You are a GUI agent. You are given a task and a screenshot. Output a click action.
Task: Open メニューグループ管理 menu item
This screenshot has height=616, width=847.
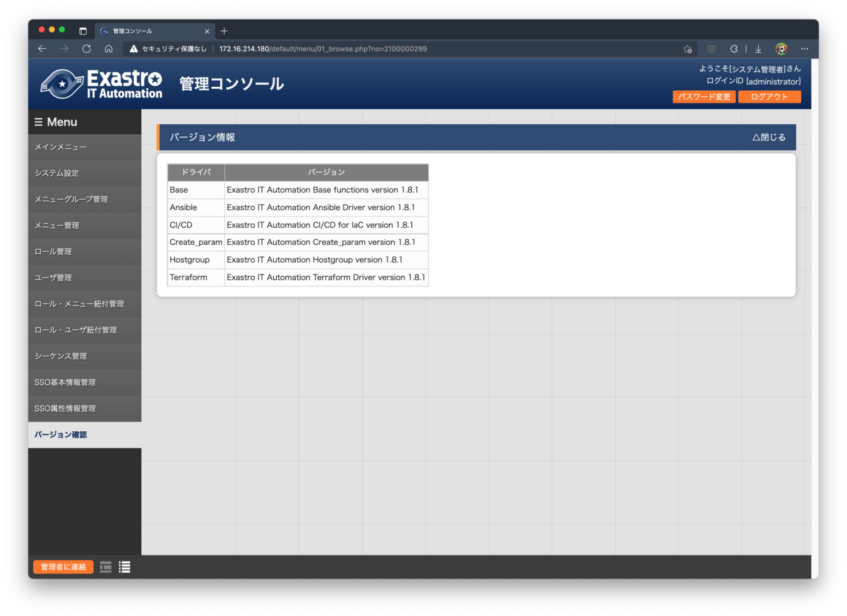(x=85, y=200)
